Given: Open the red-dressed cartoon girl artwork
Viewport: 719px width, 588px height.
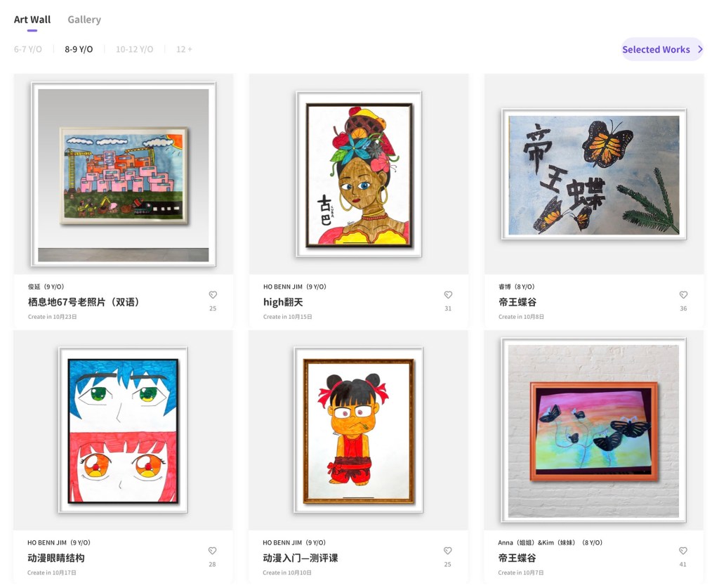Looking at the screenshot, I should coord(358,430).
